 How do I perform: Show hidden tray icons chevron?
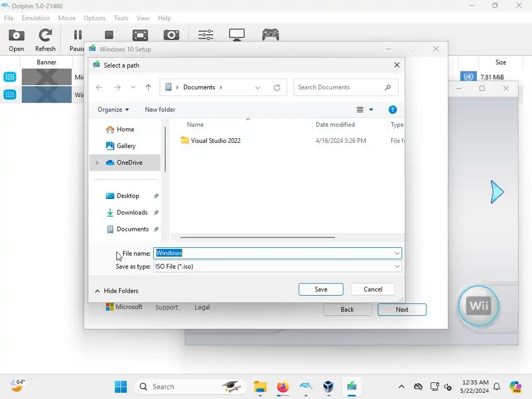click(x=402, y=387)
